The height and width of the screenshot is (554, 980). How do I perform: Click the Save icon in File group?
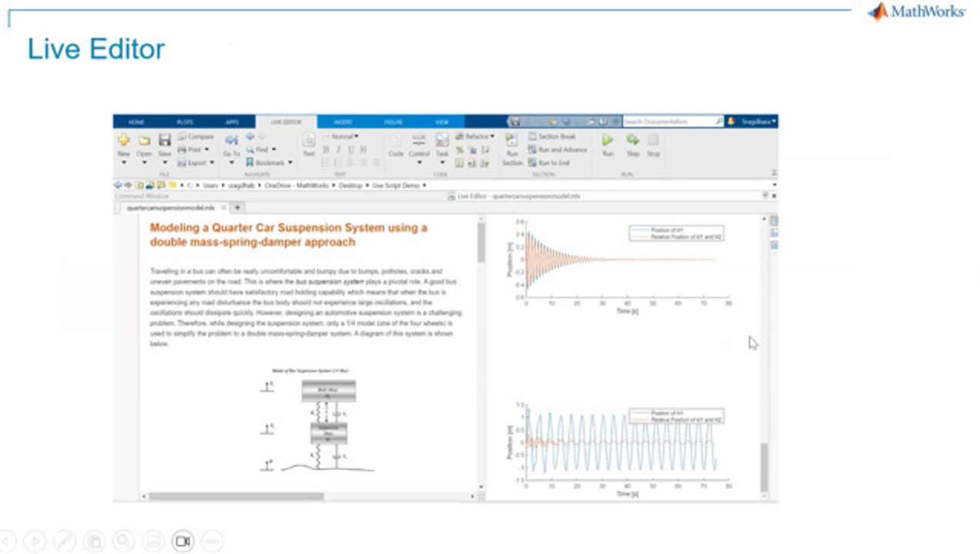click(165, 143)
